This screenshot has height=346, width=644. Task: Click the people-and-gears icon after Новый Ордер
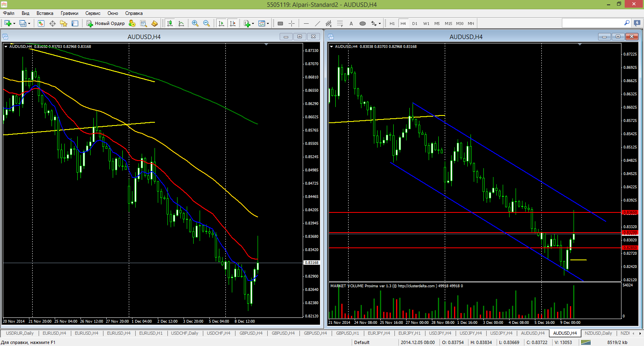click(x=132, y=23)
